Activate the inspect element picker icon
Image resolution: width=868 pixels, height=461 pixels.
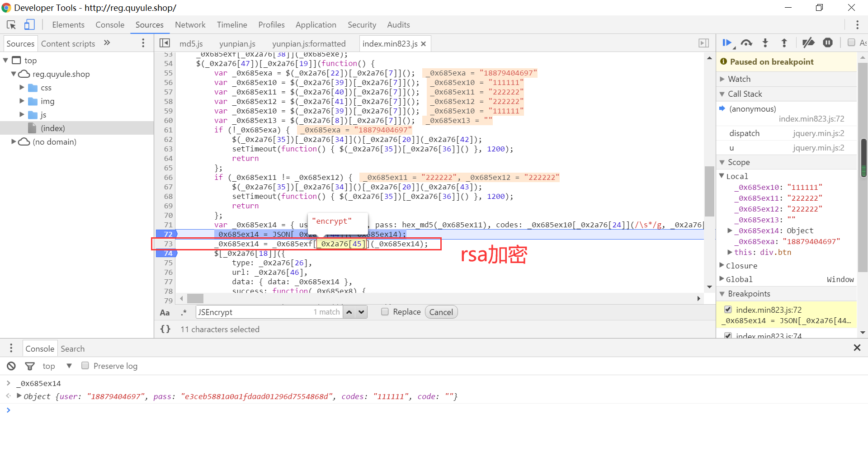point(11,25)
